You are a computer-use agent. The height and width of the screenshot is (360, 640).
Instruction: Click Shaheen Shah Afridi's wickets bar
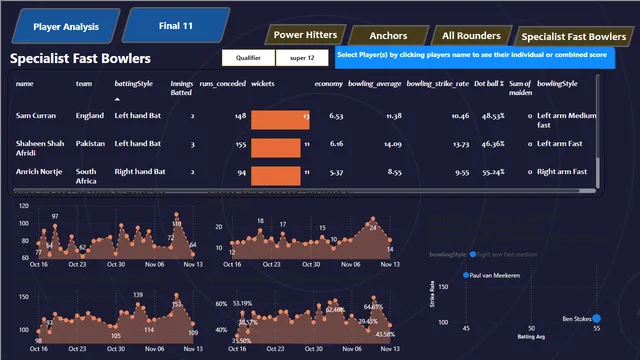click(276, 148)
